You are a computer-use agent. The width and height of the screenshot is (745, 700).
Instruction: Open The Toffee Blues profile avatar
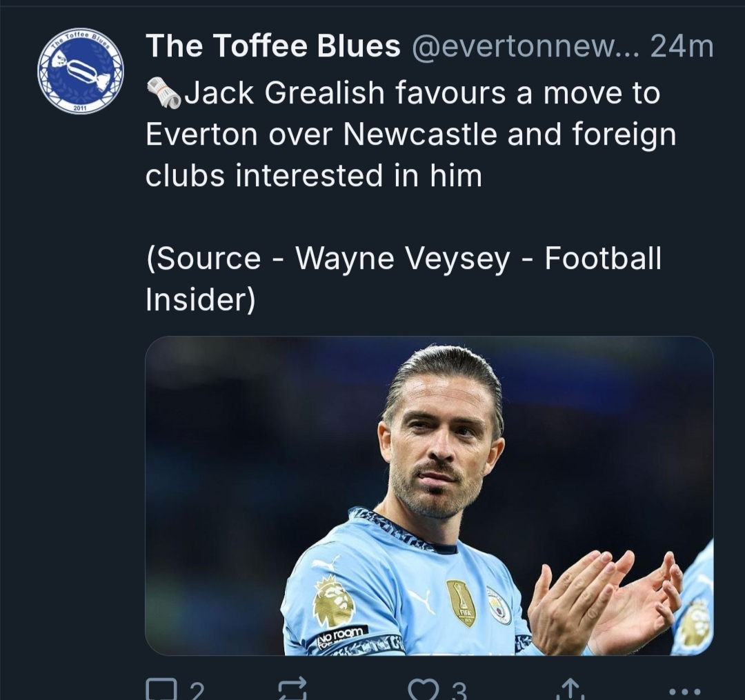pyautogui.click(x=81, y=71)
